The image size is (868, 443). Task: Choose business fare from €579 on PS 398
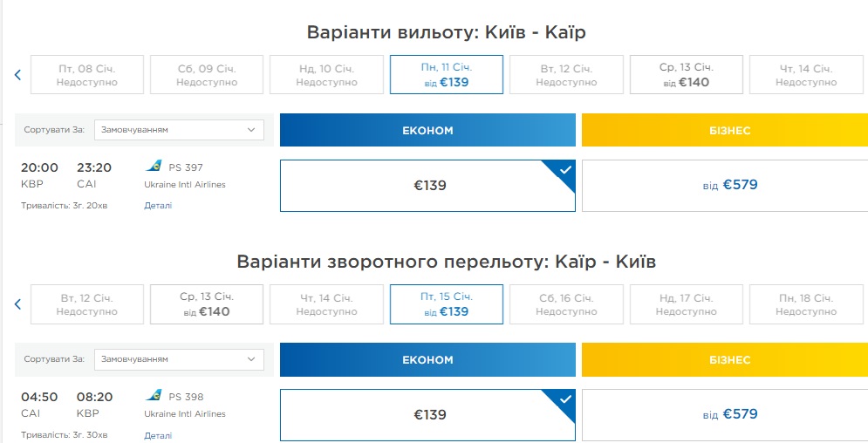pos(724,414)
